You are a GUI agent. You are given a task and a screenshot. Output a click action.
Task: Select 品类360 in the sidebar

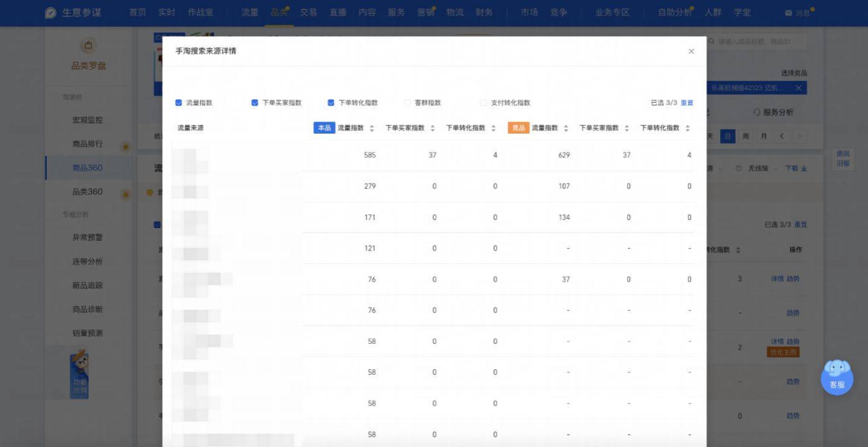[88, 191]
